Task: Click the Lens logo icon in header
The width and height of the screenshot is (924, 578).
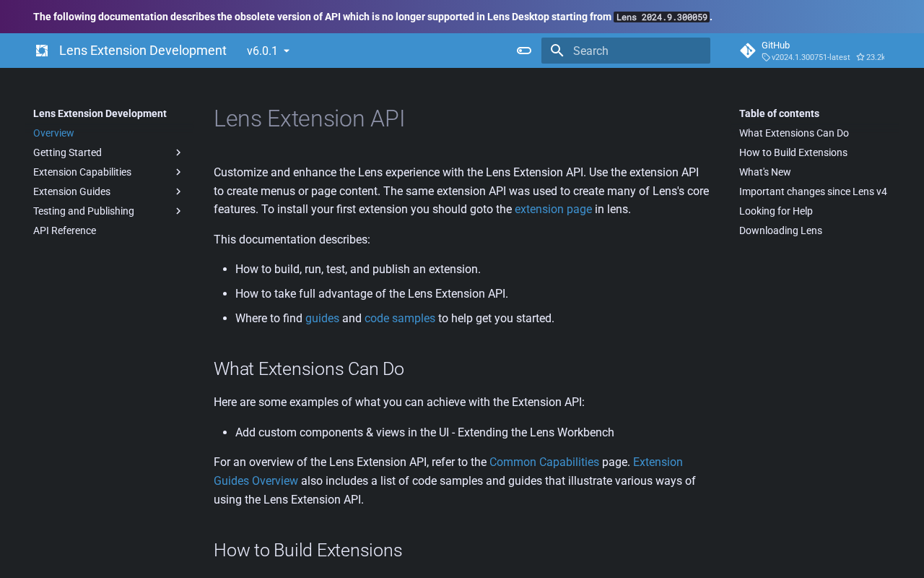Action: point(42,51)
